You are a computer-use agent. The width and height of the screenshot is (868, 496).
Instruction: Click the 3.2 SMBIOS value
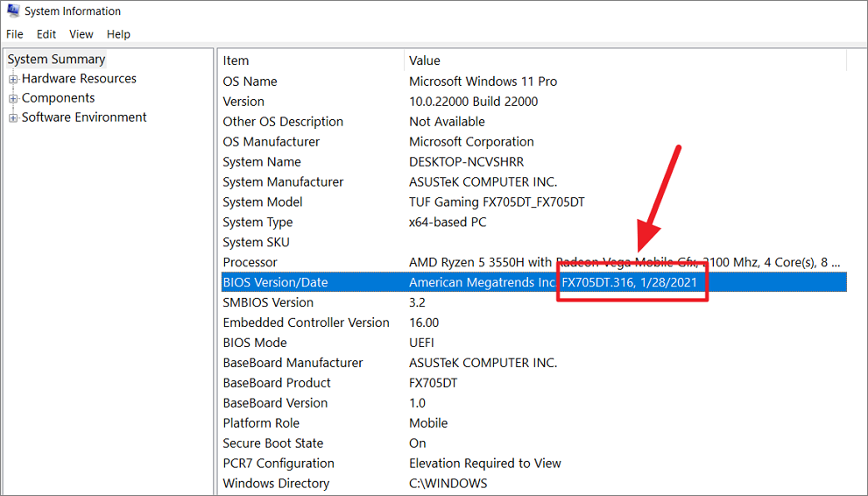pos(417,302)
